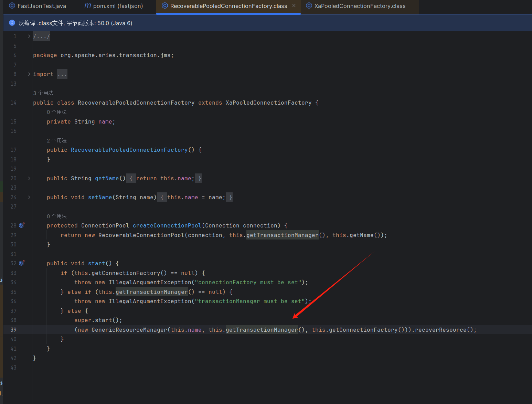Expand the folded import block chevron
This screenshot has height=404, width=532.
click(x=29, y=74)
